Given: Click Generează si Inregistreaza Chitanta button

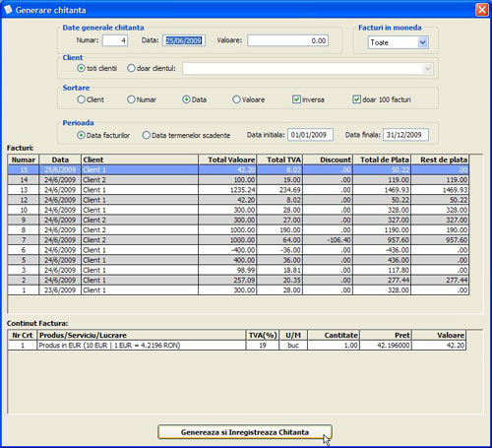Looking at the screenshot, I should coord(245,432).
